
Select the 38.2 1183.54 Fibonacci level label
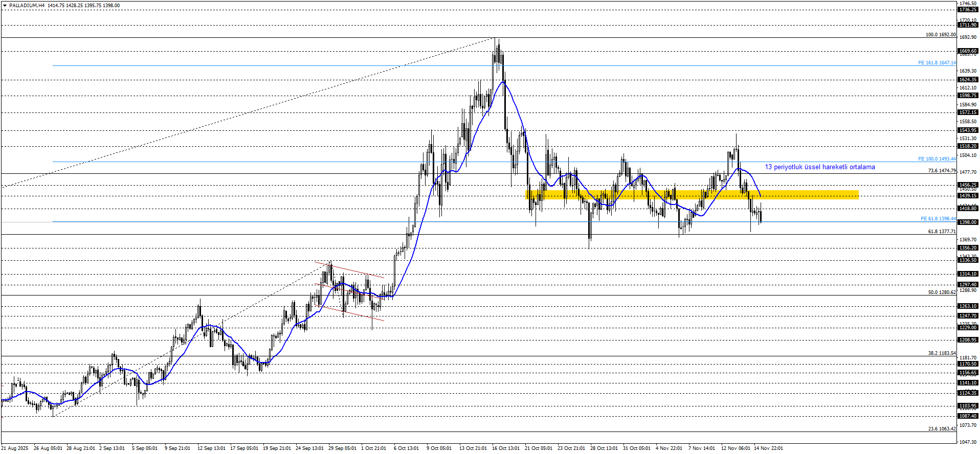pyautogui.click(x=941, y=353)
